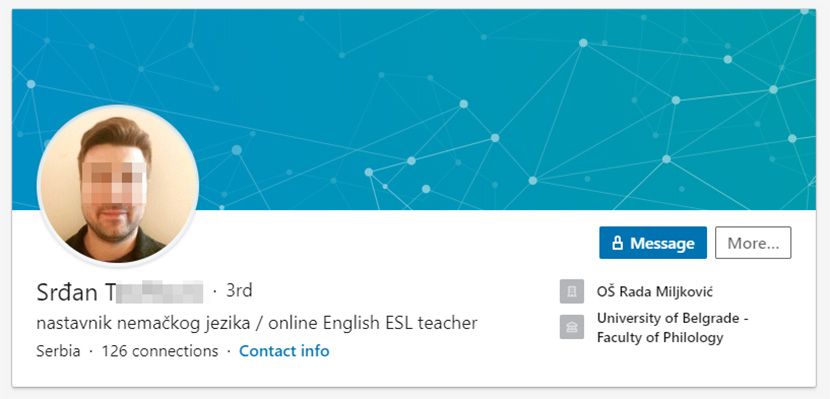
Task: Click the lock icon on the Message button
Action: (x=617, y=243)
